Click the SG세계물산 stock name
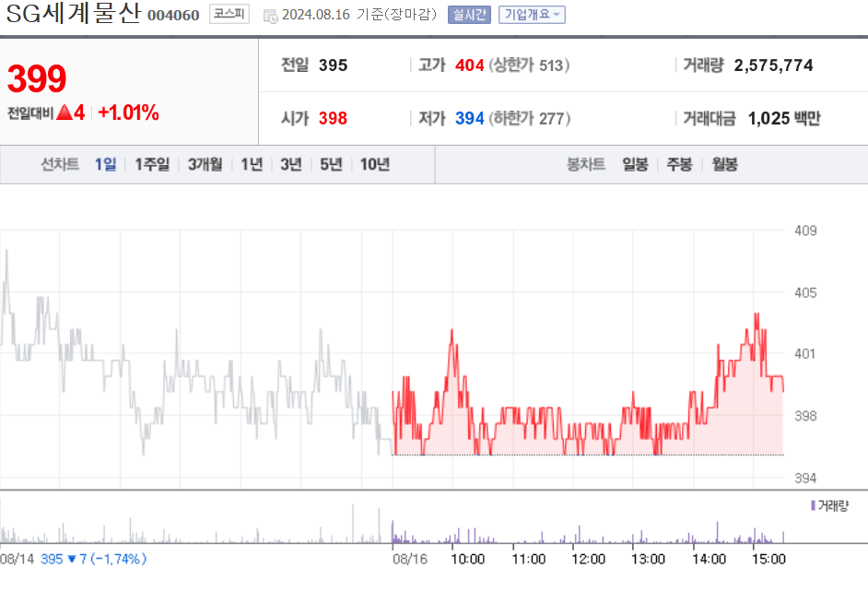This screenshot has width=868, height=591. (x=73, y=13)
